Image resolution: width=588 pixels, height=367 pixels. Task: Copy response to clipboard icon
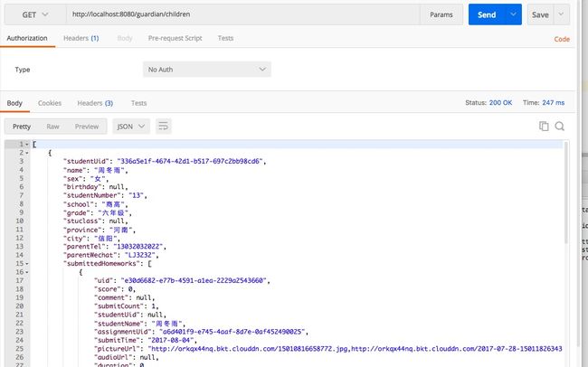pos(544,127)
